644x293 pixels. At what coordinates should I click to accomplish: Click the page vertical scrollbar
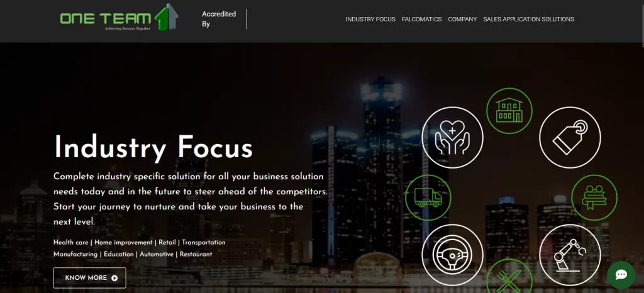(x=642, y=146)
